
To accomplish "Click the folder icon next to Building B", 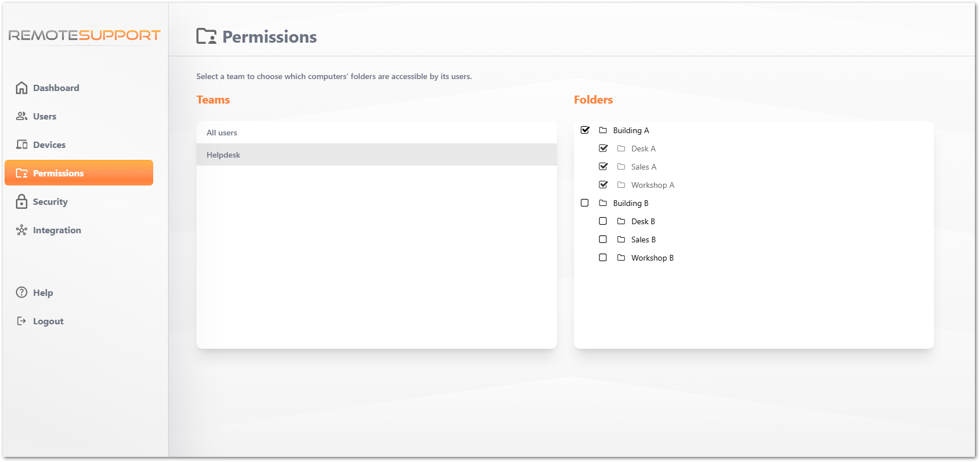I will [x=603, y=203].
